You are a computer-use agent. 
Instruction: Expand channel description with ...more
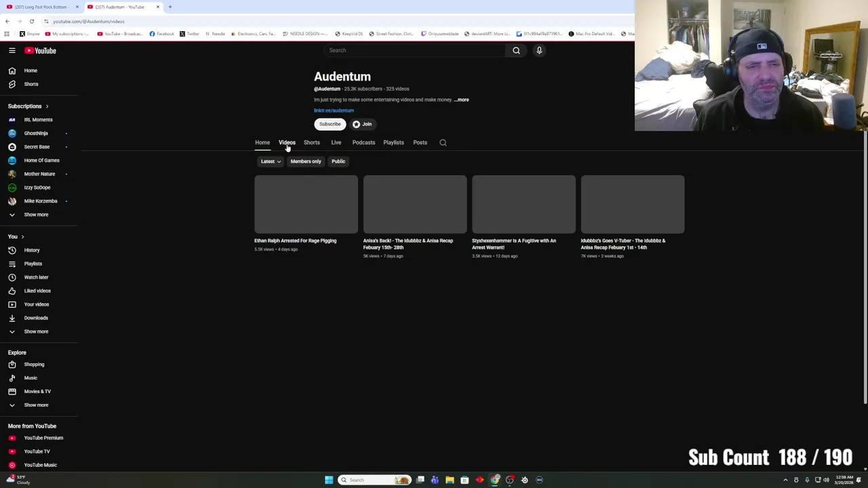(462, 100)
